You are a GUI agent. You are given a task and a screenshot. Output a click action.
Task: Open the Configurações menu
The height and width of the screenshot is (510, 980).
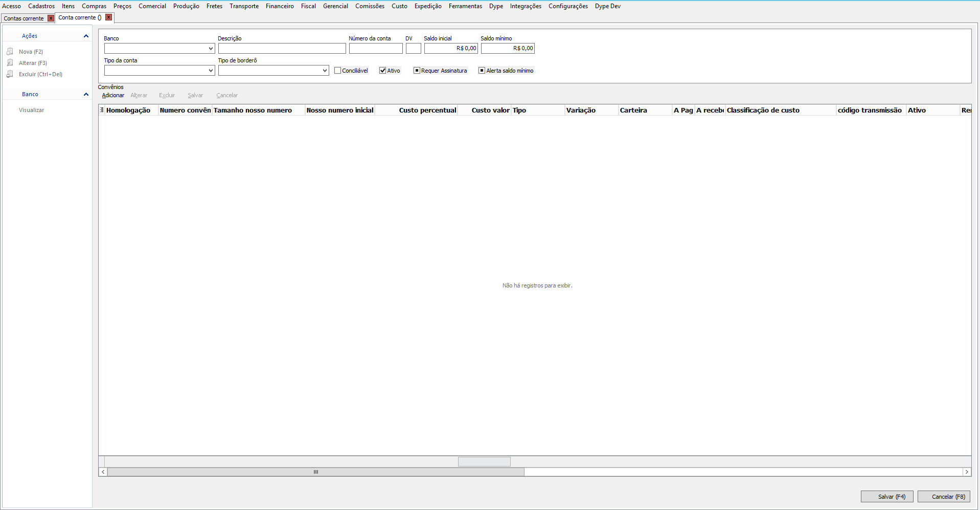click(568, 6)
